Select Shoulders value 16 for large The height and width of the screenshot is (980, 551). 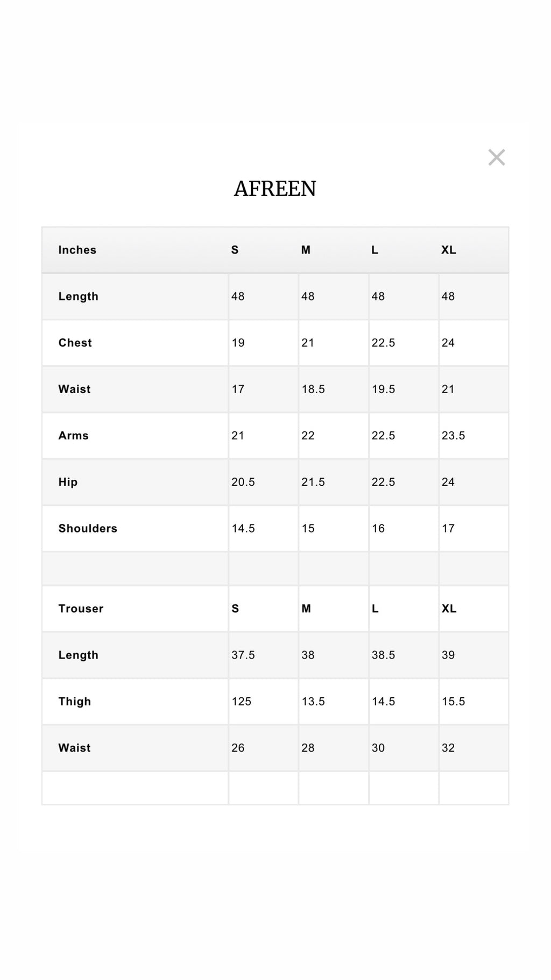tap(378, 528)
